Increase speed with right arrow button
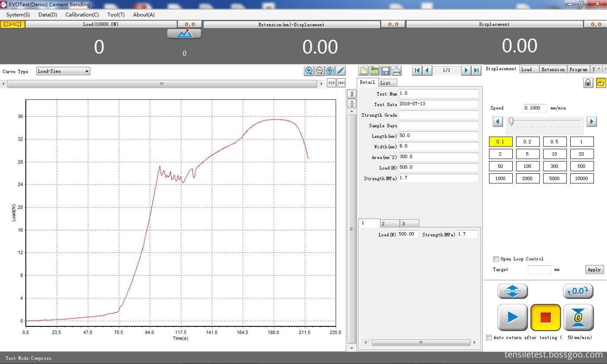Viewport: 607px width, 364px height. click(591, 122)
